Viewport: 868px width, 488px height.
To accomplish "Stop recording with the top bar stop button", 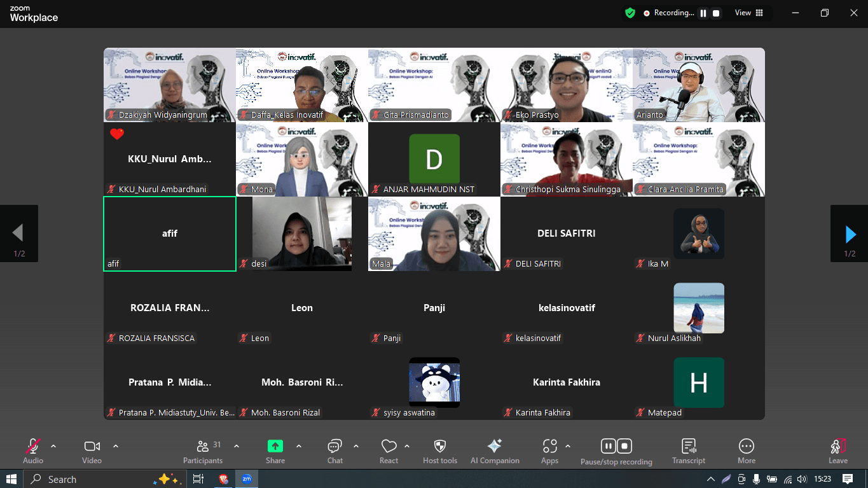I will click(717, 12).
